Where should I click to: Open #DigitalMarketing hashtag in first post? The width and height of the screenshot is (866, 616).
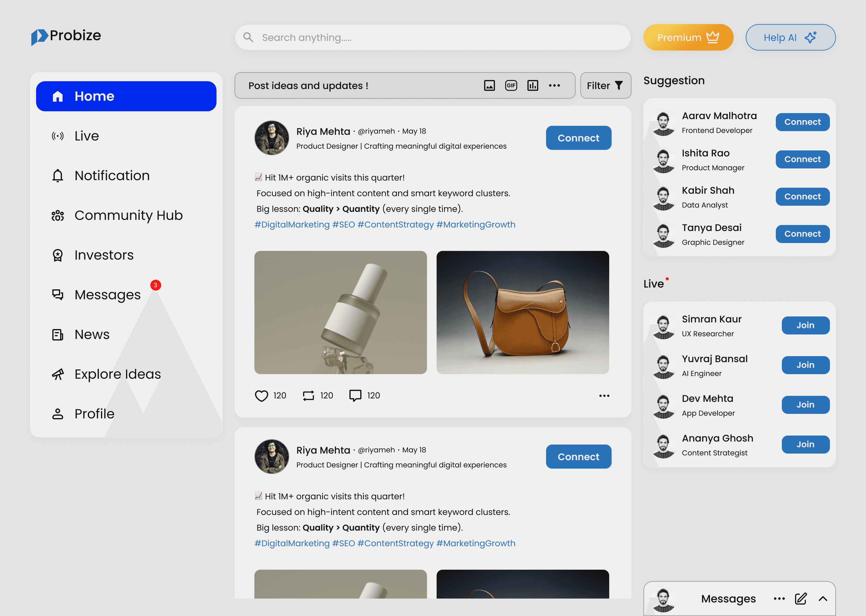[292, 225]
